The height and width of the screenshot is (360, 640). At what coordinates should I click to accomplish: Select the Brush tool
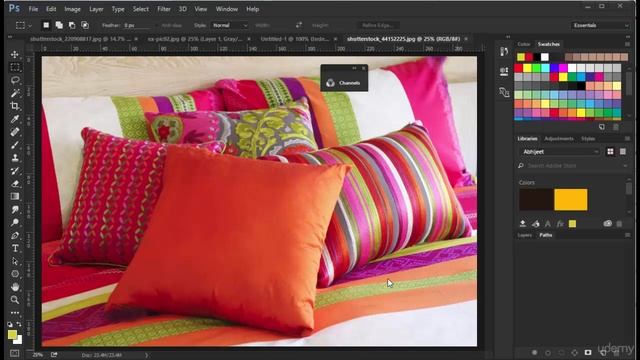tap(15, 145)
